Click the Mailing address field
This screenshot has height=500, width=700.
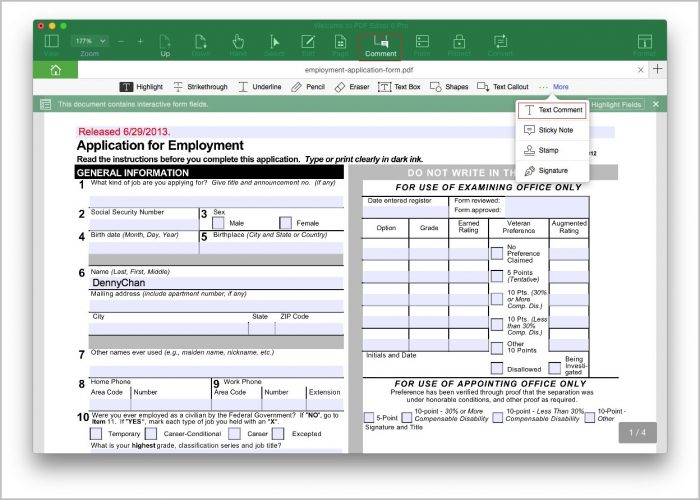[x=216, y=306]
